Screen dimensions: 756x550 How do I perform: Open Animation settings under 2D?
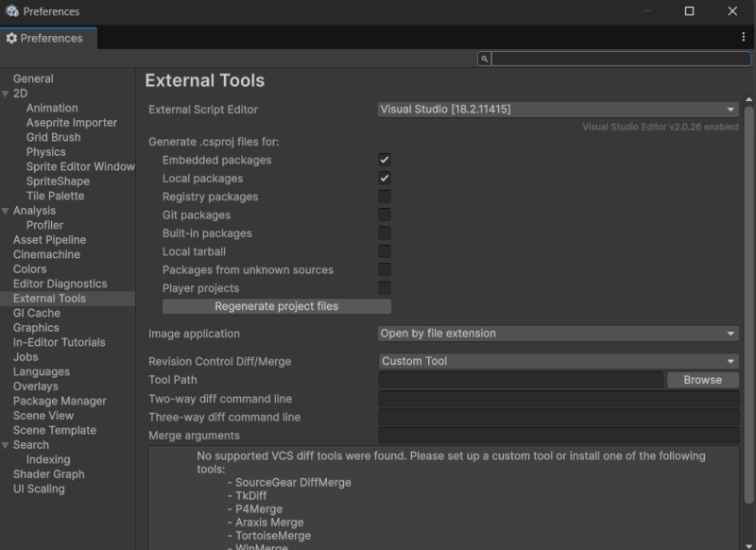coord(52,108)
